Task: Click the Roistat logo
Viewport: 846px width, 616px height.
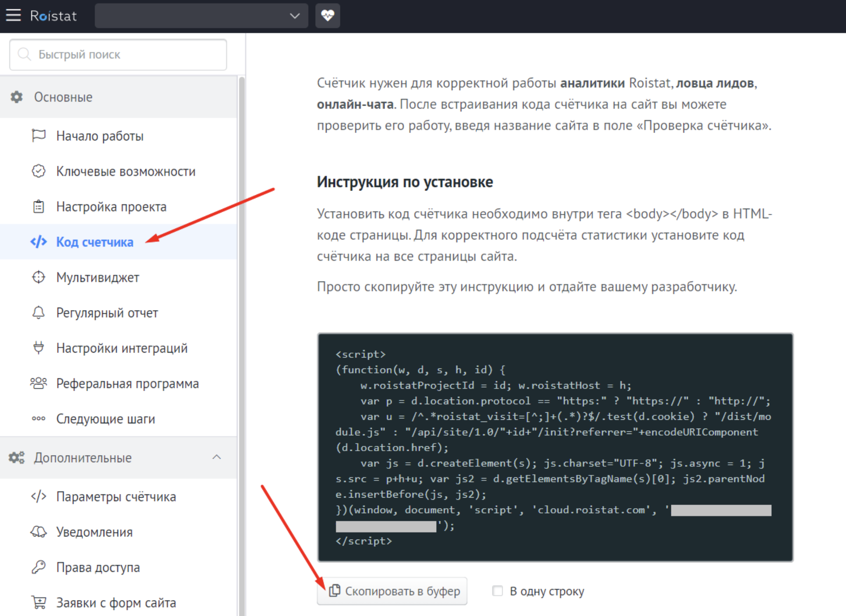Action: point(53,16)
